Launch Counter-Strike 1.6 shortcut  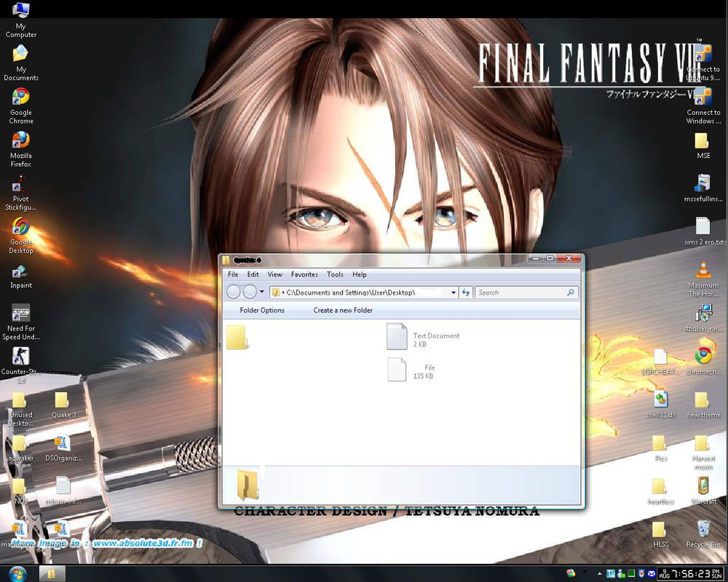point(20,364)
